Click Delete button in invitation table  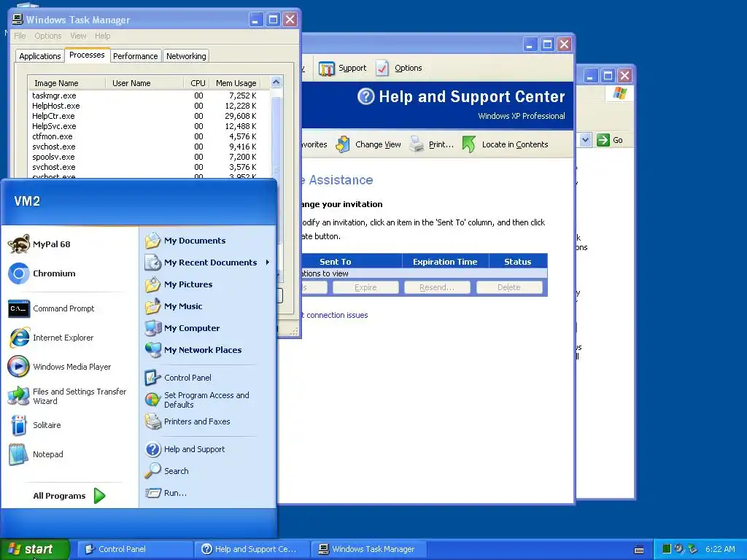pyautogui.click(x=508, y=287)
